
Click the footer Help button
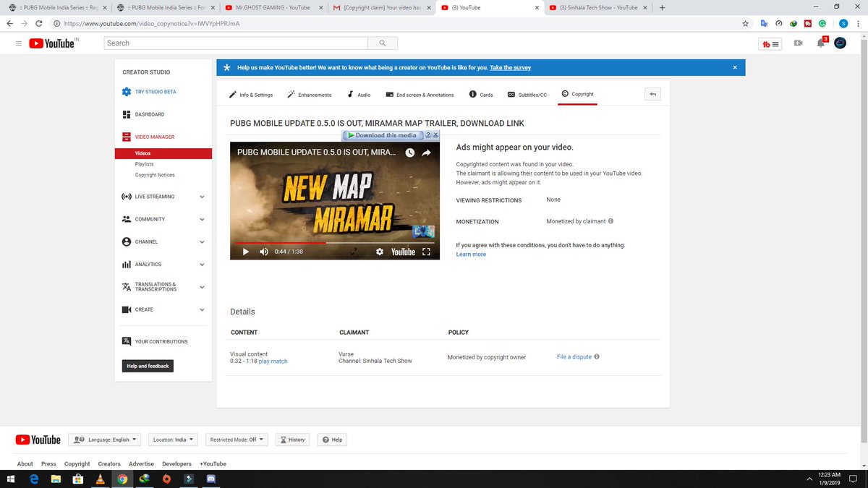coord(333,440)
